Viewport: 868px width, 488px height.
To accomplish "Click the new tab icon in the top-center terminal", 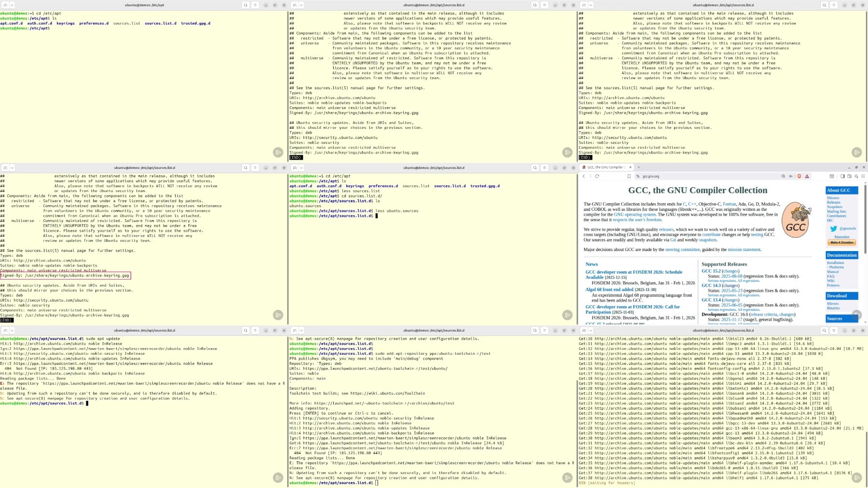I will [295, 5].
